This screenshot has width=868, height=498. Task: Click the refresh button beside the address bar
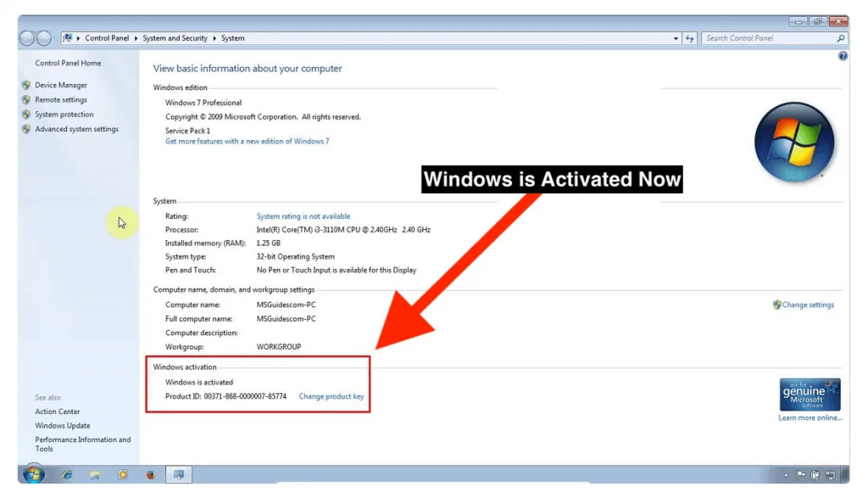tap(690, 38)
